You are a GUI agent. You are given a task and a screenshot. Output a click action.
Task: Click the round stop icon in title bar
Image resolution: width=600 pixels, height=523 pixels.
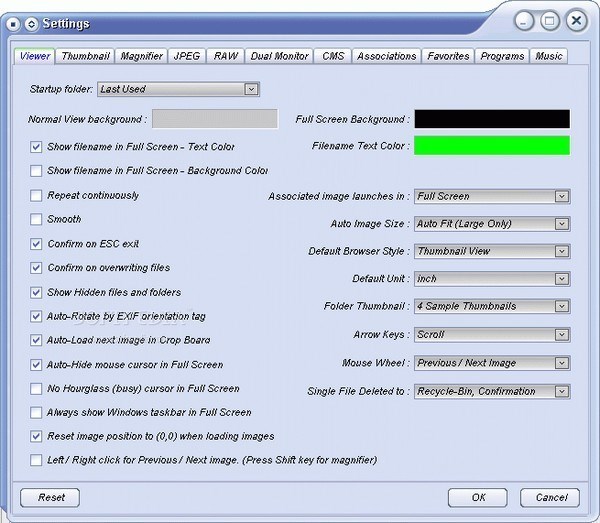[13, 24]
